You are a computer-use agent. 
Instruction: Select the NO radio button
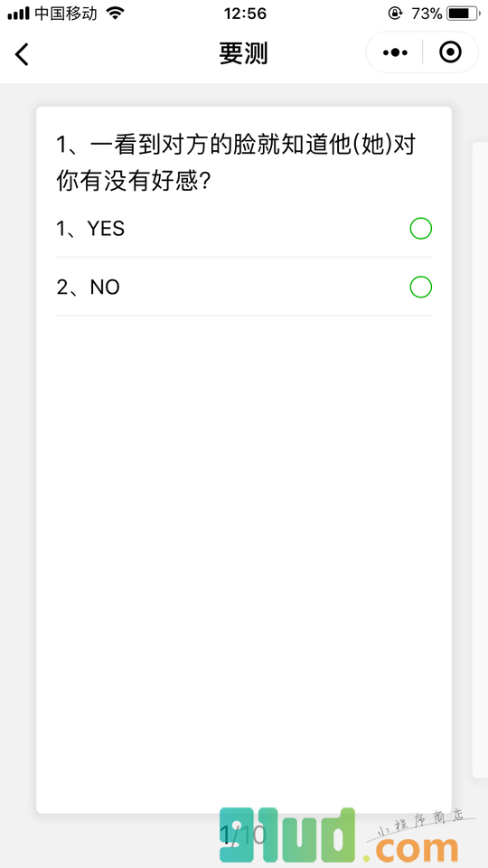[420, 288]
